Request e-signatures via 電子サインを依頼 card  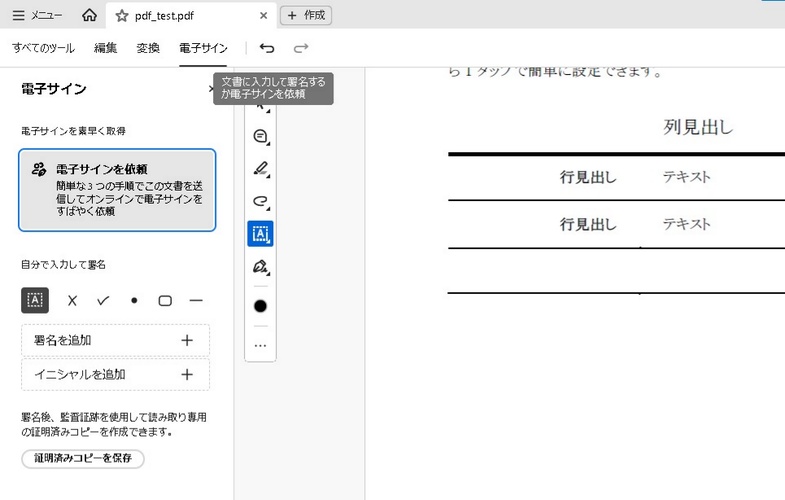click(x=117, y=190)
